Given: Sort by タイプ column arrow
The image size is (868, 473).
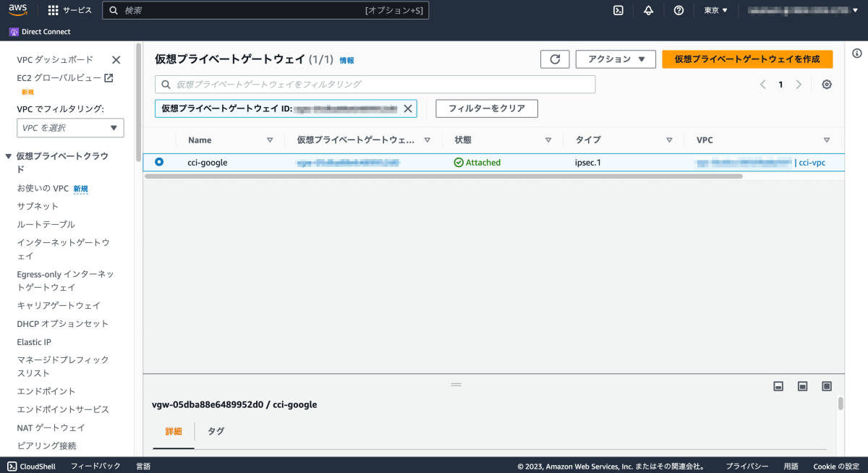Looking at the screenshot, I should click(x=670, y=140).
